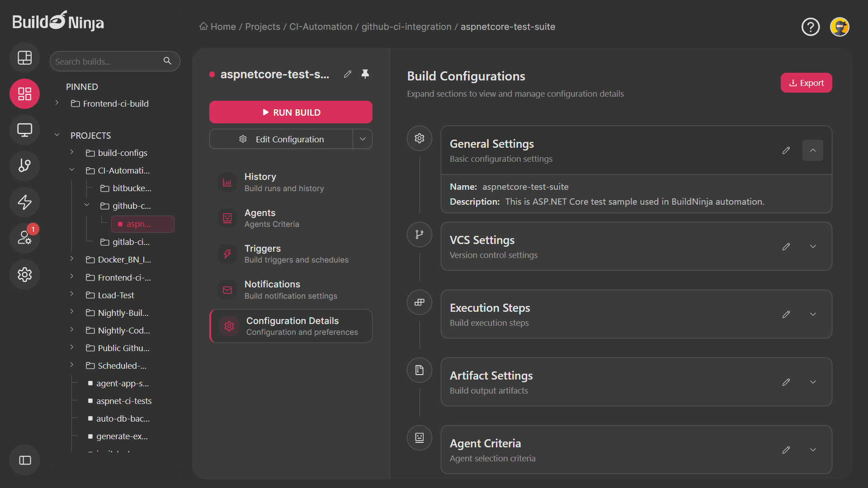
Task: Switch to the Notifications section in middle panel
Action: tap(291, 290)
